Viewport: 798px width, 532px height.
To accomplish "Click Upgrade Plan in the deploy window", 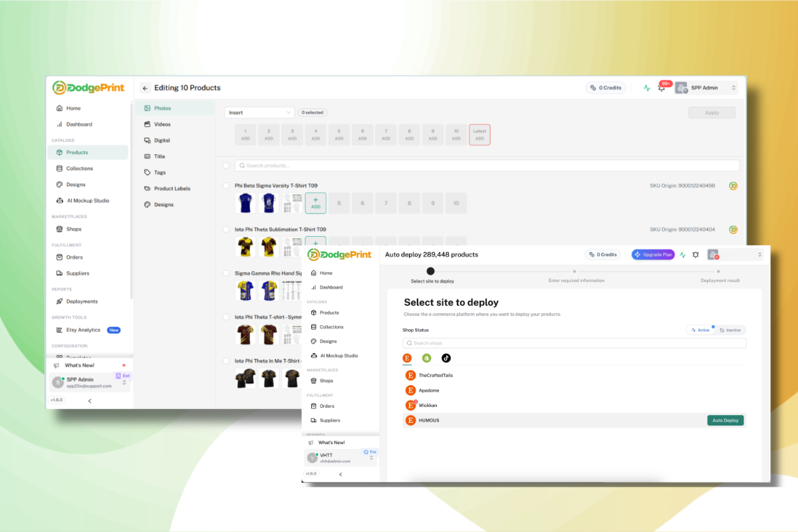I will coord(652,255).
